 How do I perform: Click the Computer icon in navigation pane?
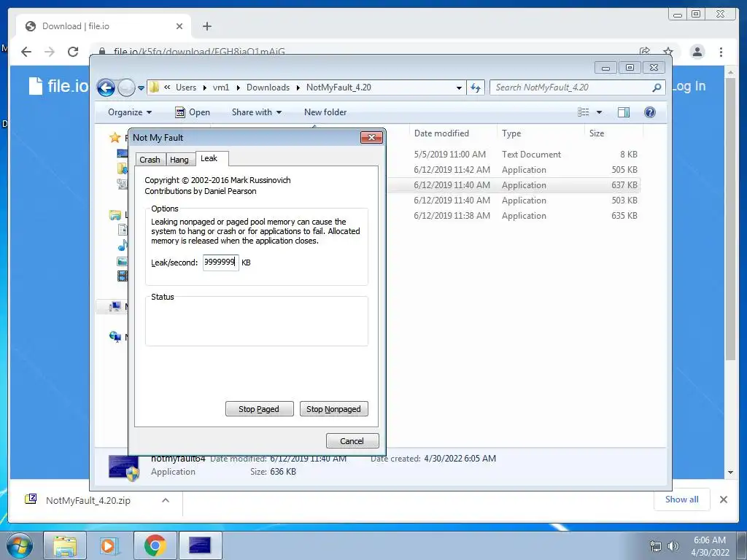point(115,307)
